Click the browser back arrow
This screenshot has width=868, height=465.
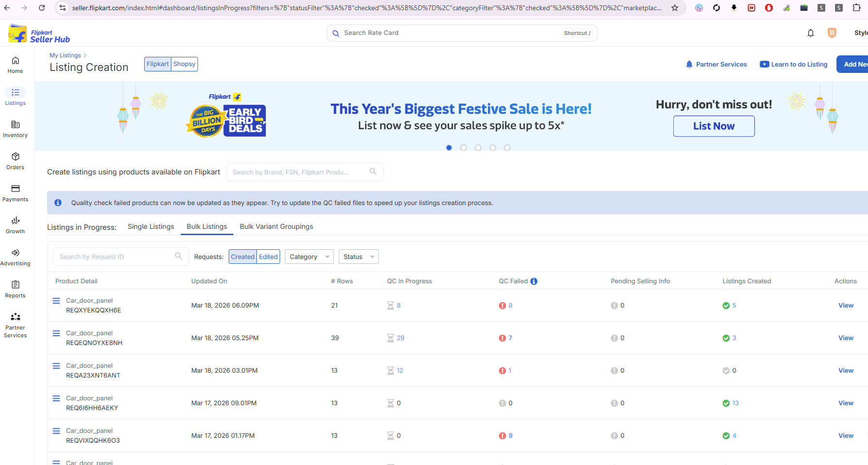[x=7, y=8]
